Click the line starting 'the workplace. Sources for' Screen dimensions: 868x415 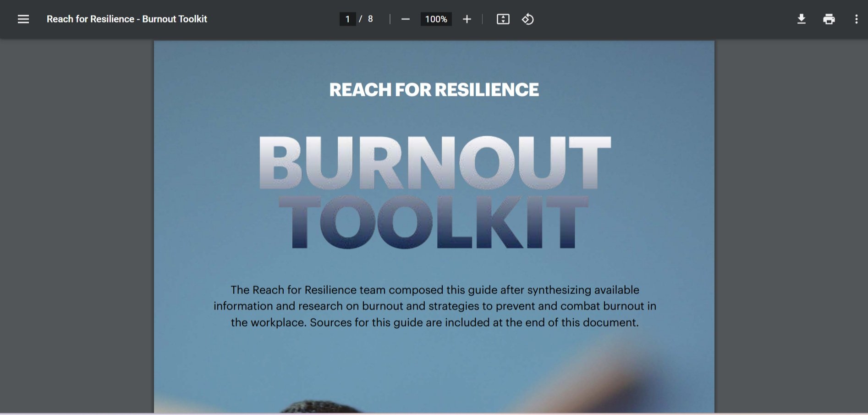435,322
